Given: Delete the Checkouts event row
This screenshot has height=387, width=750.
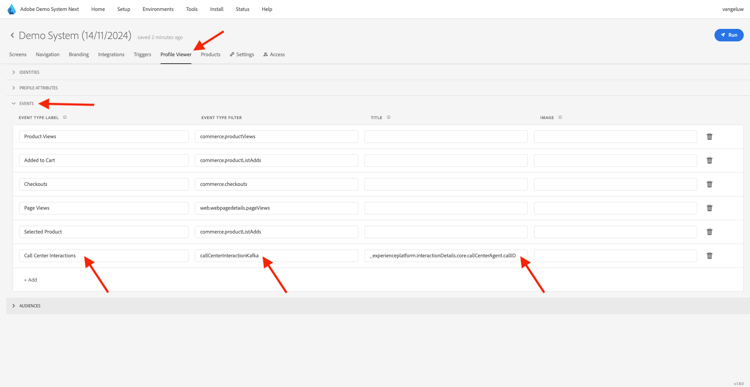Looking at the screenshot, I should click(x=709, y=184).
